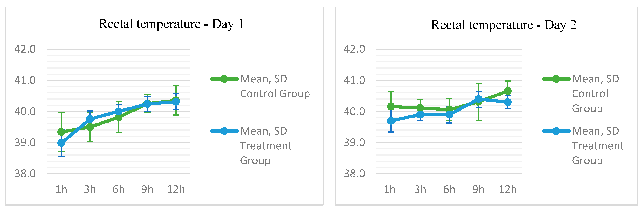The width and height of the screenshot is (644, 214).
Task: Click the 38.0 y-axis label in Day 2
Action: (x=354, y=173)
